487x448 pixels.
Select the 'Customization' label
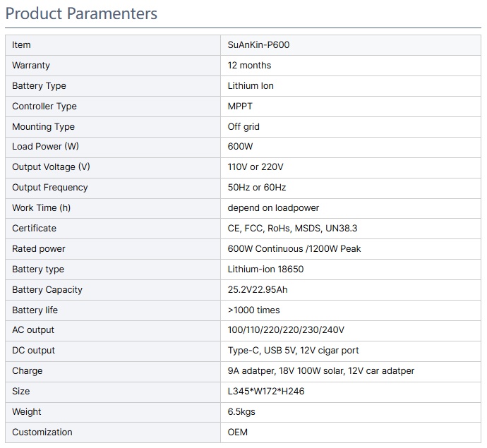tap(42, 432)
